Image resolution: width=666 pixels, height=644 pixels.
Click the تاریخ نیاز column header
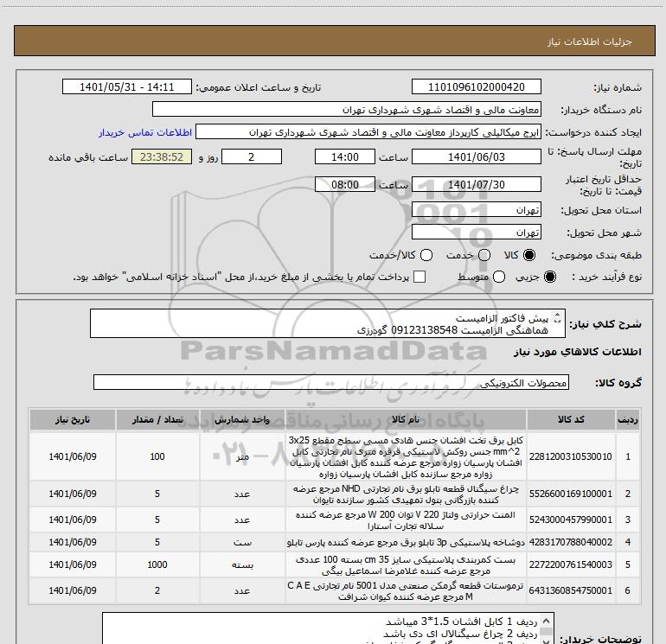pos(73,419)
